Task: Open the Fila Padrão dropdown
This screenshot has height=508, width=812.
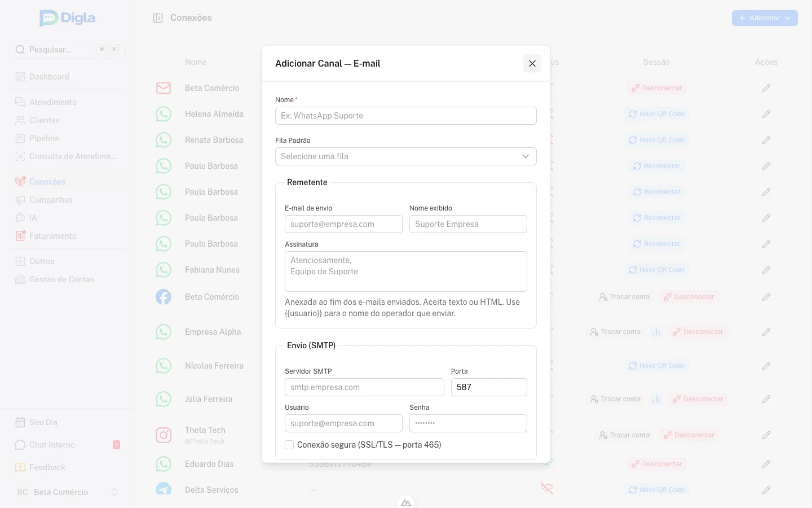Action: click(405, 156)
